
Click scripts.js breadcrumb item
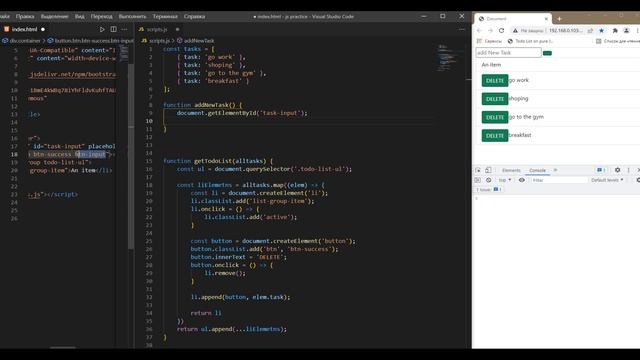click(x=156, y=41)
